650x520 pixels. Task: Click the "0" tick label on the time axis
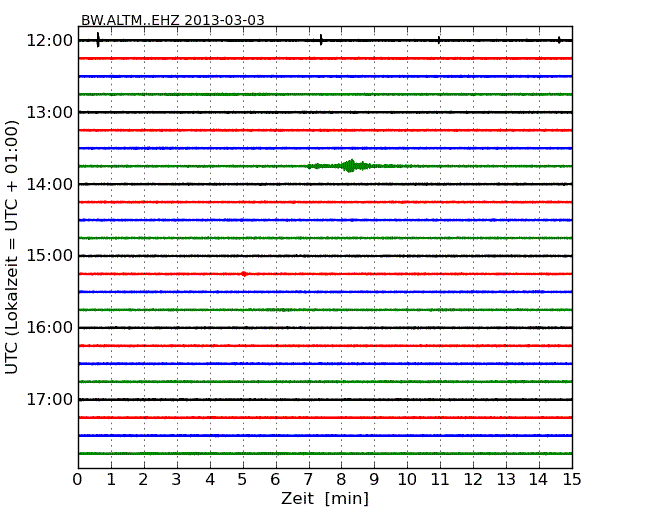point(78,480)
